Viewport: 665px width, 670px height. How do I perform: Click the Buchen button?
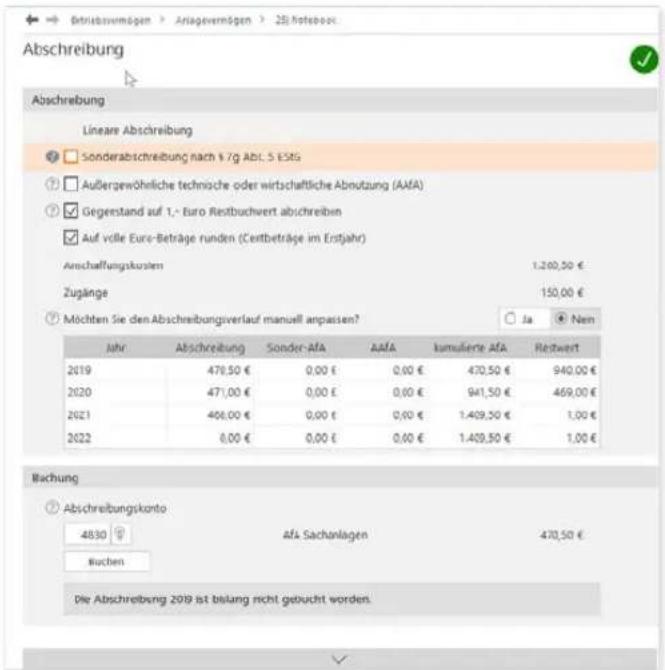point(107,561)
